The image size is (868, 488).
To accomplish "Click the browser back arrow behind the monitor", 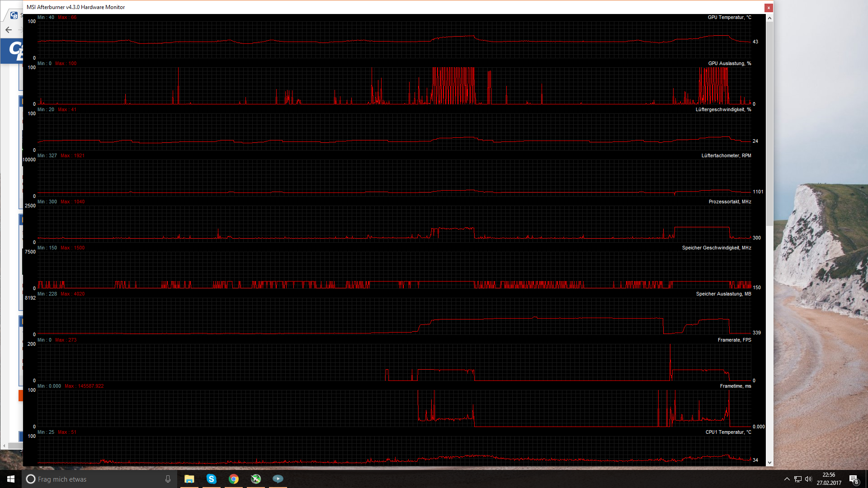I will pyautogui.click(x=9, y=30).
